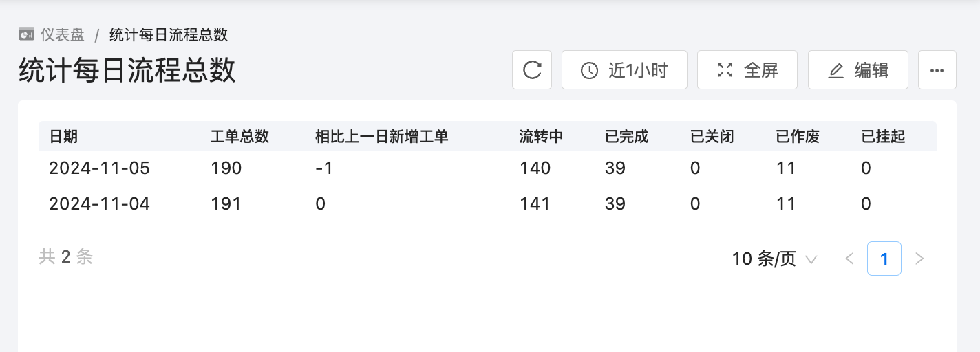Screen dimensions: 980x352
Task: Click the 日期 column header
Action: pyautogui.click(x=64, y=136)
